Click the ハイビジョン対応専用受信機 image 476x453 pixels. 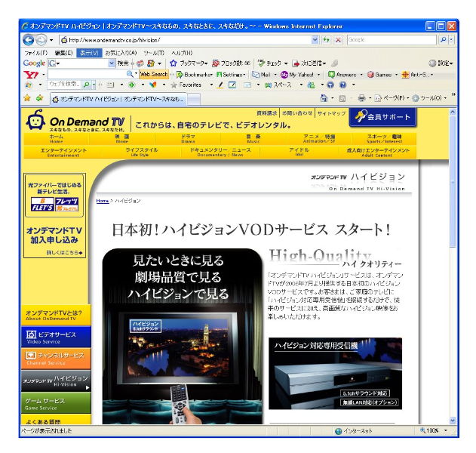pos(336,374)
